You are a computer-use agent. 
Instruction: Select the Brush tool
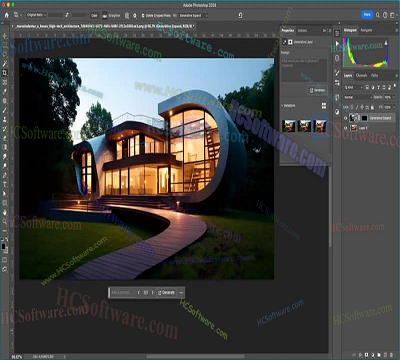point(5,110)
